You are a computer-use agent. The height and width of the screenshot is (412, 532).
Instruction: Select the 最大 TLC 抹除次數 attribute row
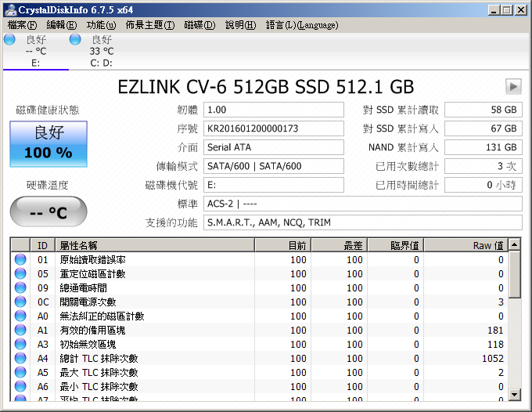[260, 372]
